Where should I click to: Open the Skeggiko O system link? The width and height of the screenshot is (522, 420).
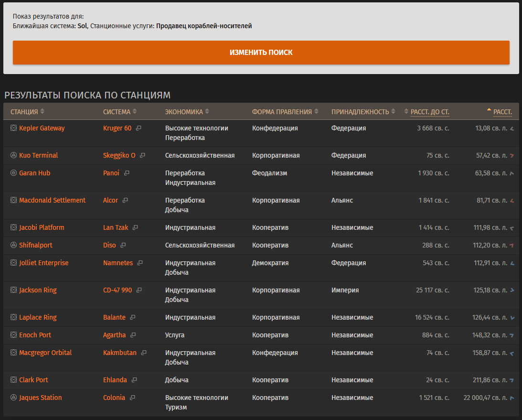119,155
